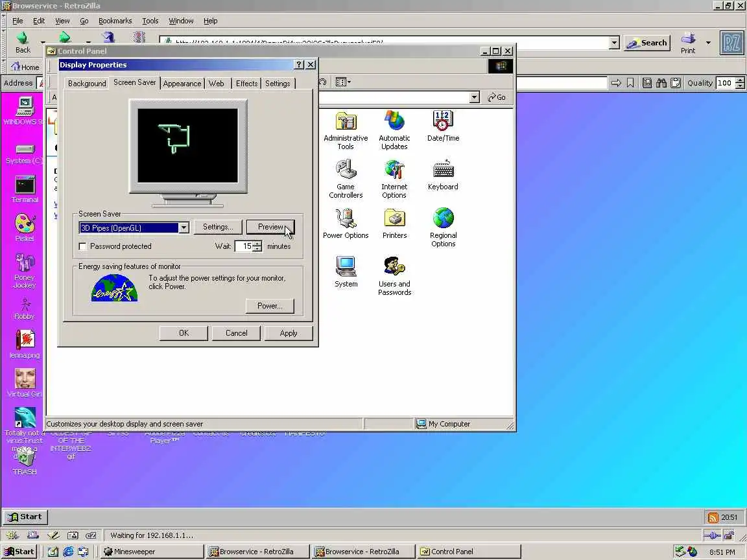Switch to the Web tab
This screenshot has height=560, width=747.
point(217,84)
